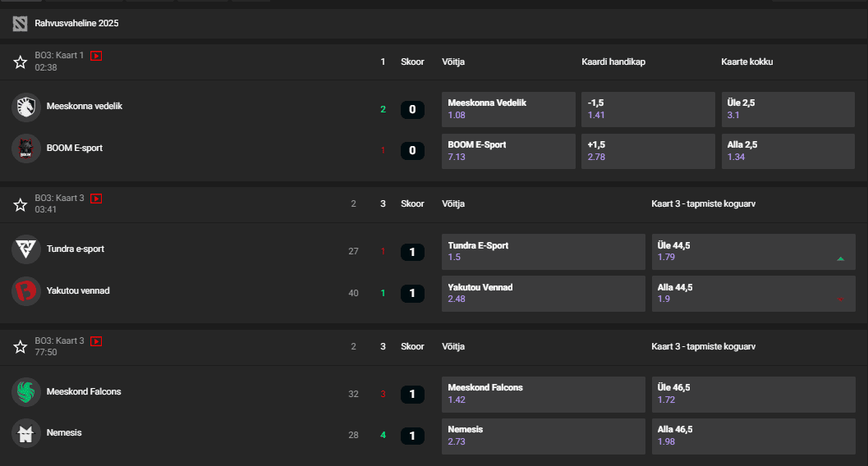
Task: Click Nemesis team logo
Action: pyautogui.click(x=26, y=433)
